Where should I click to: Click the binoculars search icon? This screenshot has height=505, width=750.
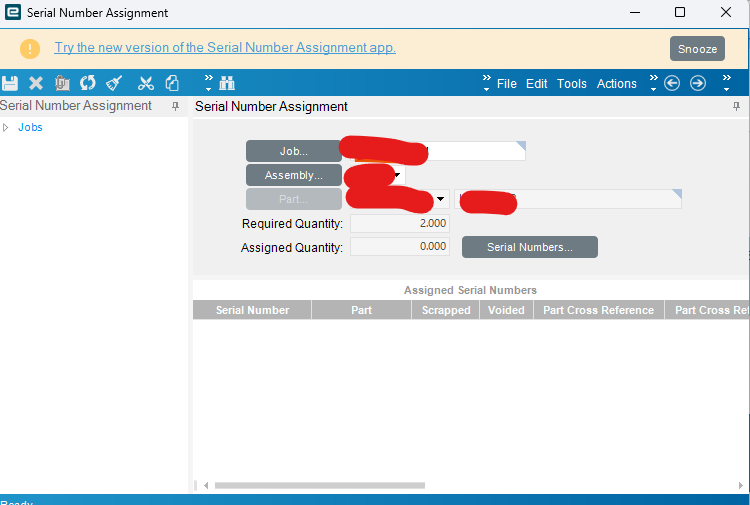point(227,83)
